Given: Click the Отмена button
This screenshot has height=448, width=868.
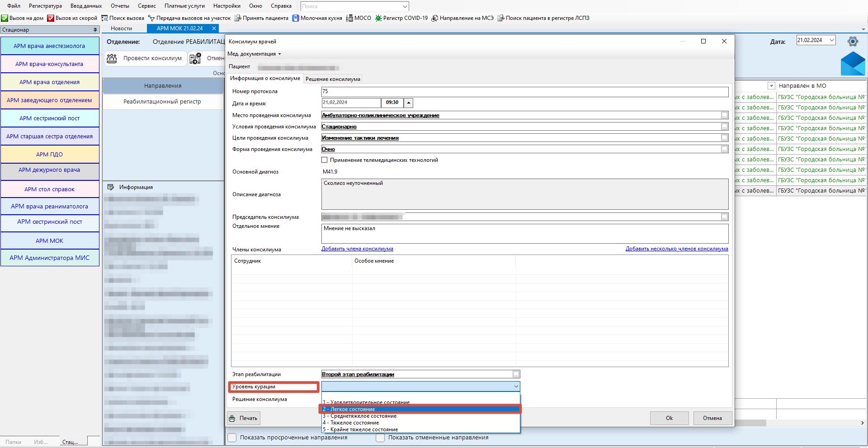Looking at the screenshot, I should pyautogui.click(x=712, y=418).
